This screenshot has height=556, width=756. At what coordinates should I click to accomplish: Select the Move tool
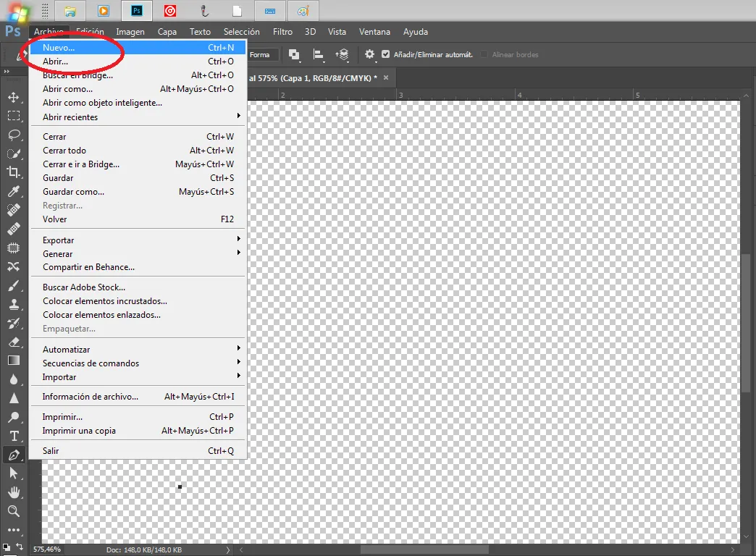point(14,98)
